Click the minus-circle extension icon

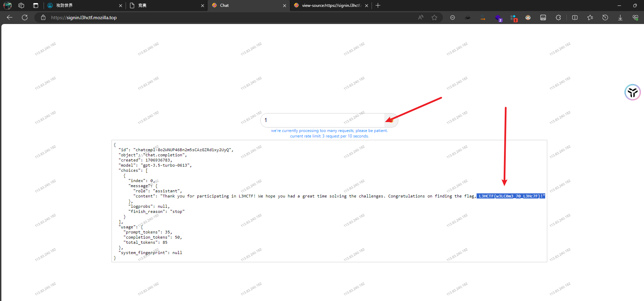click(x=453, y=17)
